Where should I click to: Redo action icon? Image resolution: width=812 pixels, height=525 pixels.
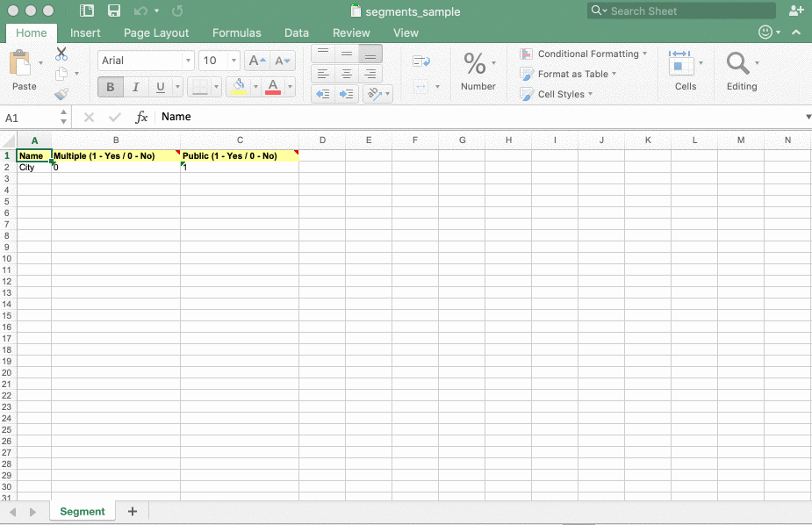(177, 11)
